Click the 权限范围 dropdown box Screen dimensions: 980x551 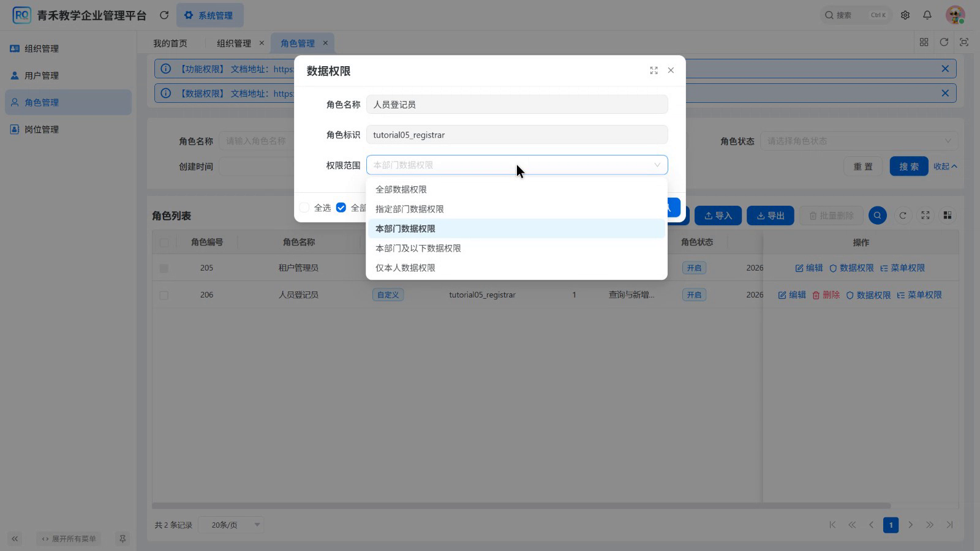coord(517,165)
